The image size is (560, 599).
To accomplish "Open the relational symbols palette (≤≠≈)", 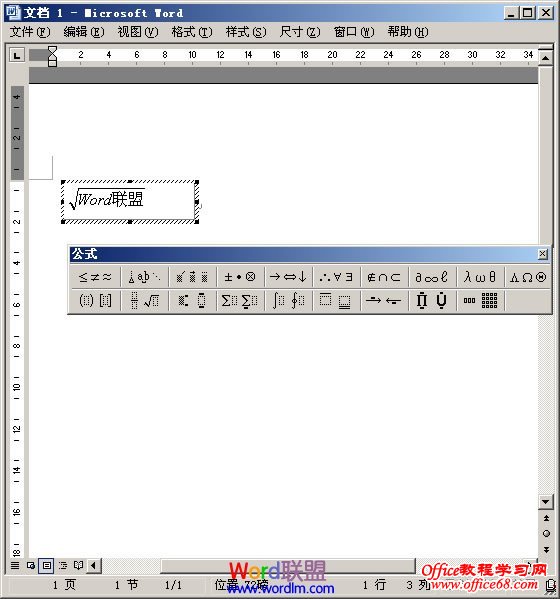I will click(95, 277).
